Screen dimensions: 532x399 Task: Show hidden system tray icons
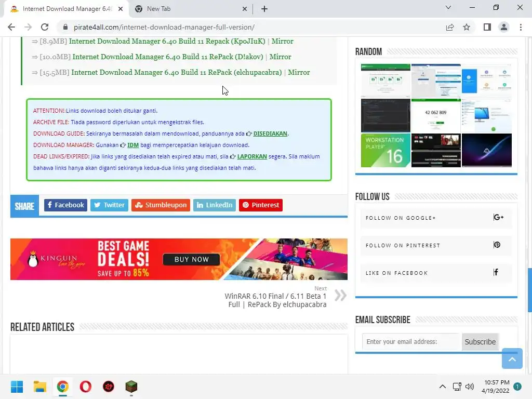(443, 387)
